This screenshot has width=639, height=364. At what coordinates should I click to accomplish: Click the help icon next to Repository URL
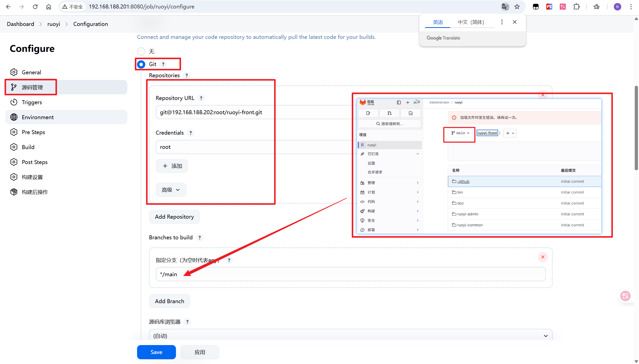tap(201, 98)
